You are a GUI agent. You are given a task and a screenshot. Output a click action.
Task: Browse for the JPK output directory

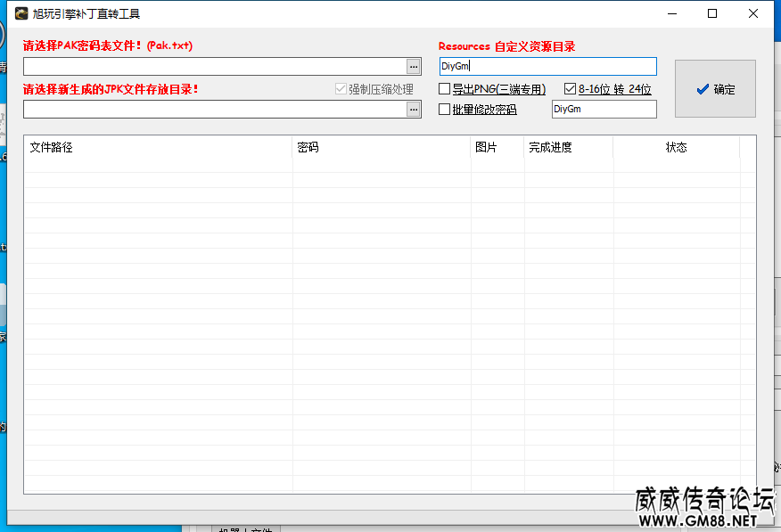[x=413, y=109]
